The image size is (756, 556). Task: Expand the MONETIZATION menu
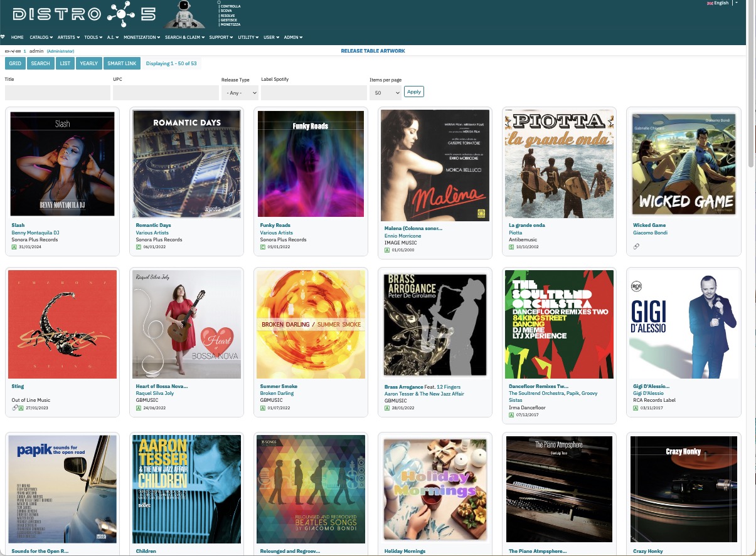coord(142,38)
